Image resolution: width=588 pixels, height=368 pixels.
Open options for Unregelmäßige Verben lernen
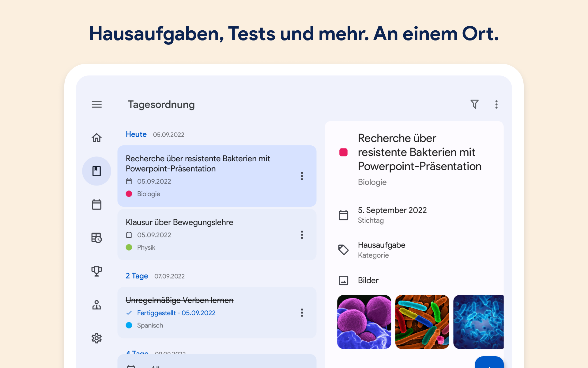(x=302, y=313)
